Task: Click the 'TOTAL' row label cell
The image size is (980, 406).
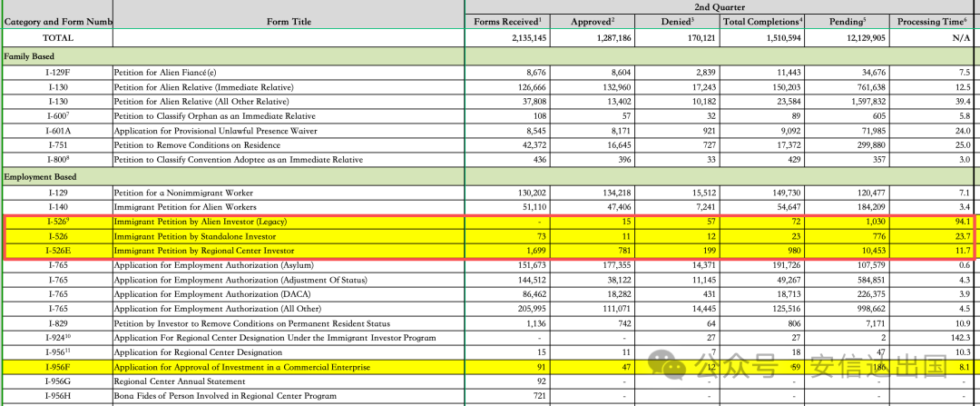Action: 57,37
